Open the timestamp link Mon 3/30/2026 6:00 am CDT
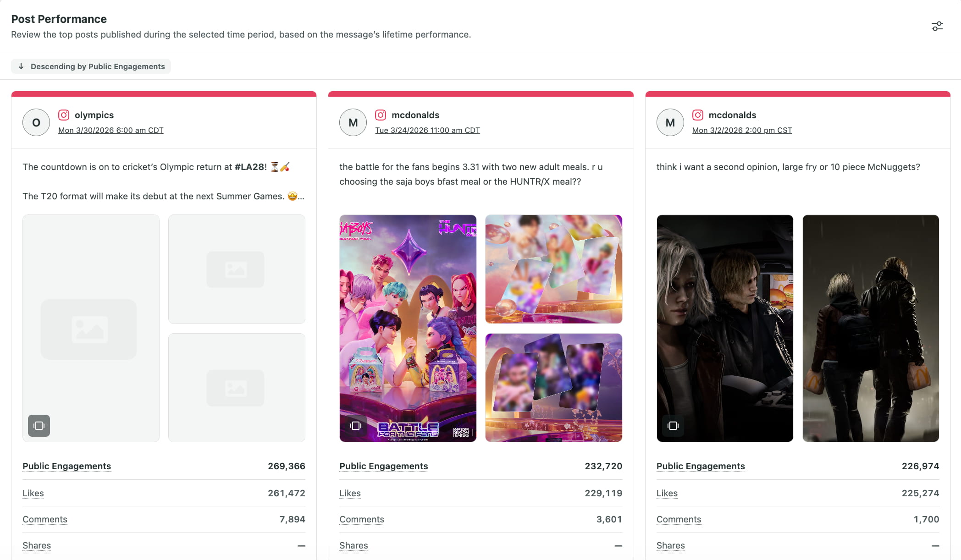Screen dimensions: 961x560 coord(110,130)
